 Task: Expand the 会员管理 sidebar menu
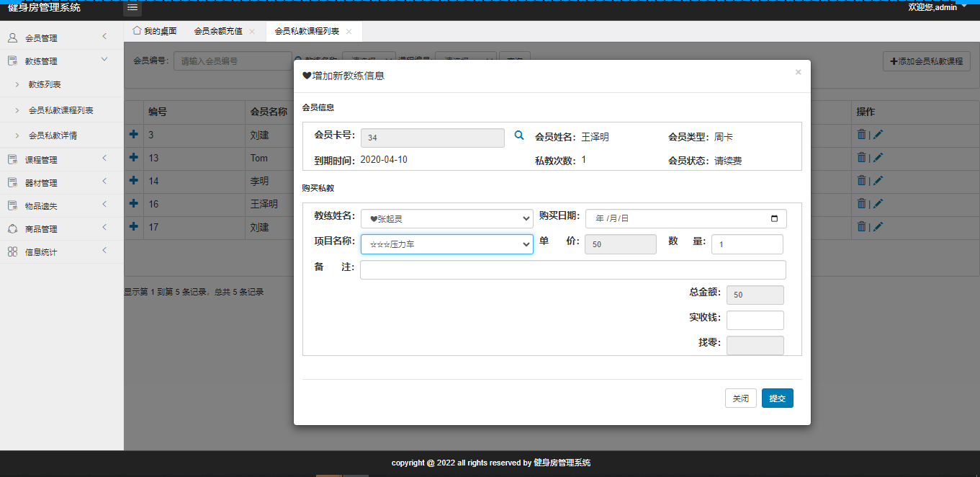104,36
